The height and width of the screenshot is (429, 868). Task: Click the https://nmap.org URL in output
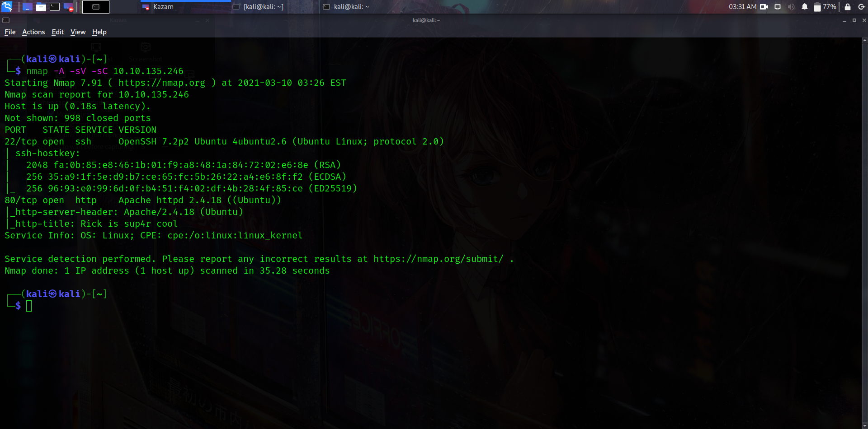pos(162,83)
